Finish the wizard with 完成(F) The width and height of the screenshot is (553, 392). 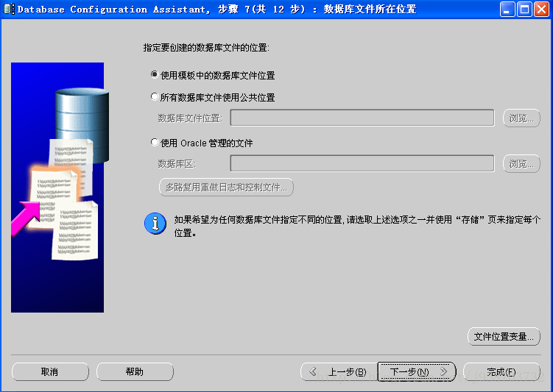501,371
